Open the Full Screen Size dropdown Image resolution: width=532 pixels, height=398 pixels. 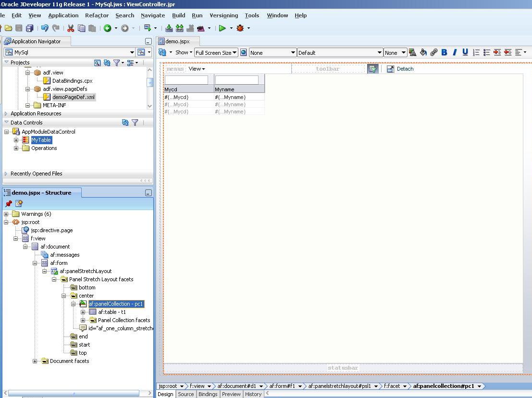pyautogui.click(x=216, y=53)
